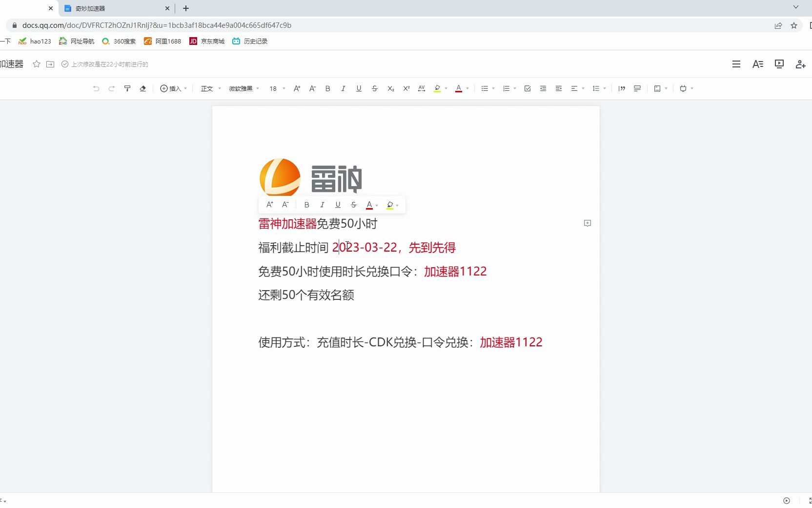Increase font size in main toolbar
812x508 pixels.
(297, 88)
